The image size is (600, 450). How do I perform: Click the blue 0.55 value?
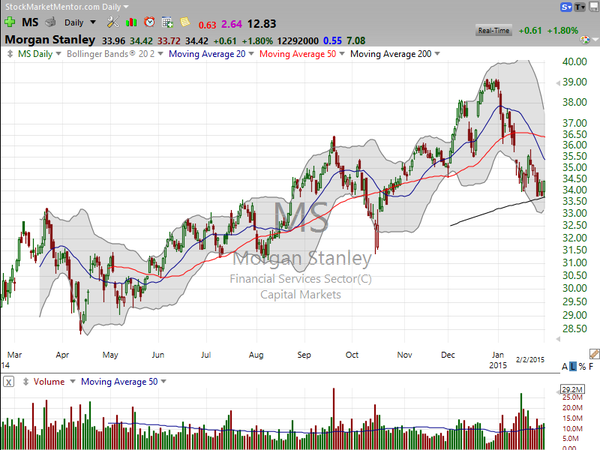(332, 41)
